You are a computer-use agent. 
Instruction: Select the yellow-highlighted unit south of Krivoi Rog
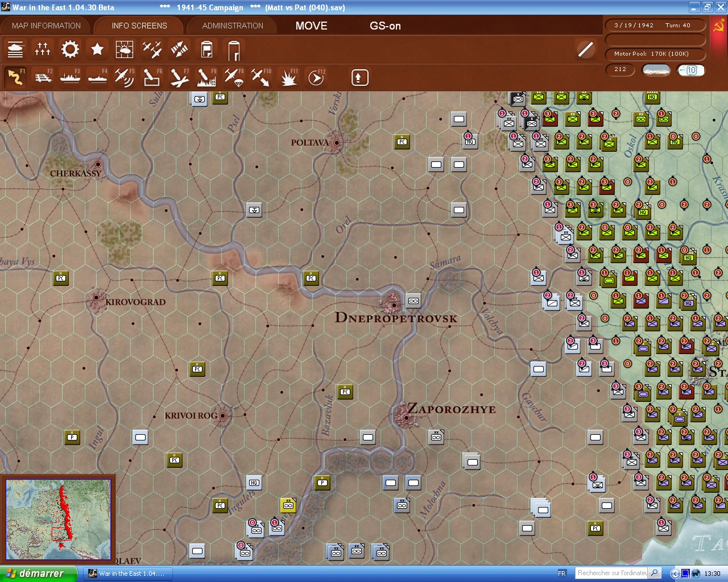coord(288,505)
